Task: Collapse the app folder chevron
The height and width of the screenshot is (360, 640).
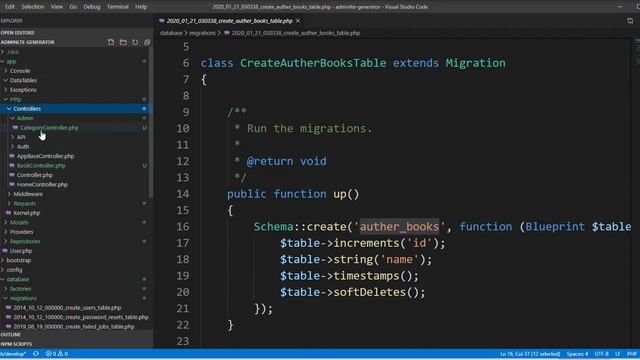Action: pyautogui.click(x=2, y=62)
